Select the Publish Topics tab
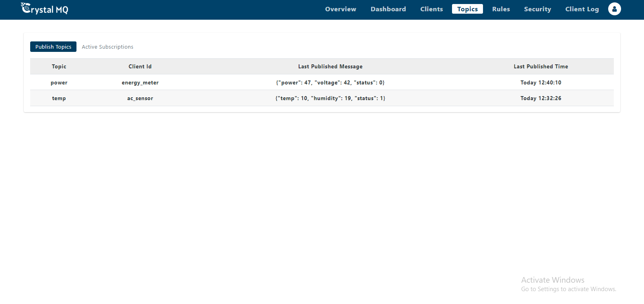The image size is (644, 304). [53, 47]
